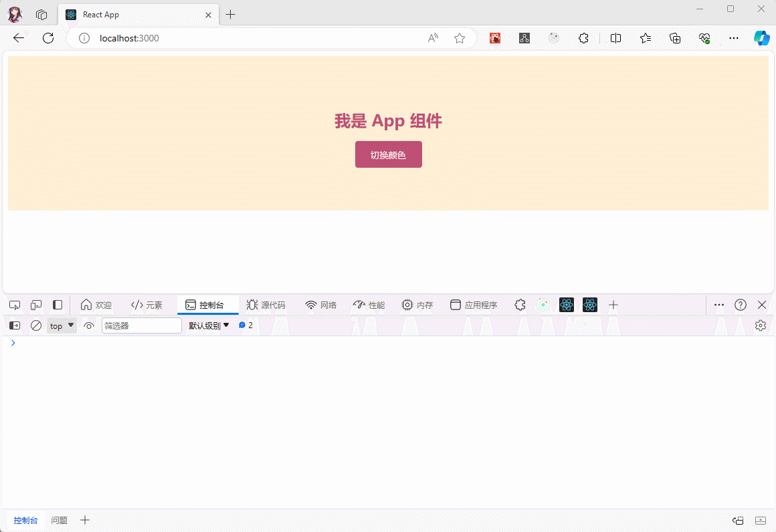Click the inspect element picker icon
Image resolution: width=776 pixels, height=532 pixels.
click(x=15, y=305)
